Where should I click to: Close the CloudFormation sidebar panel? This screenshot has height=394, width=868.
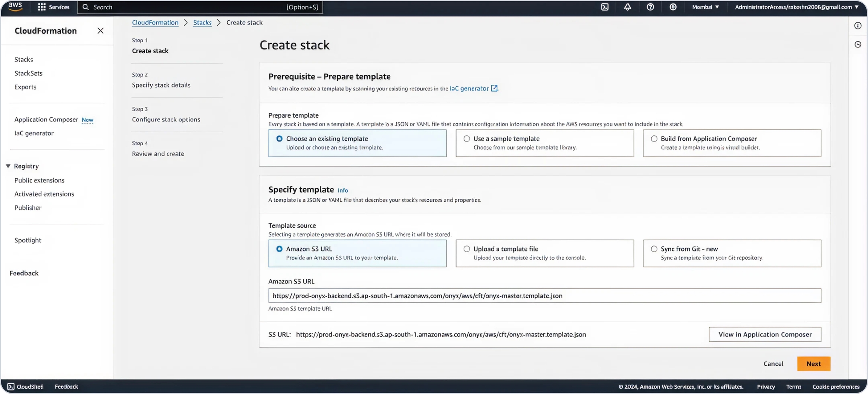point(100,31)
